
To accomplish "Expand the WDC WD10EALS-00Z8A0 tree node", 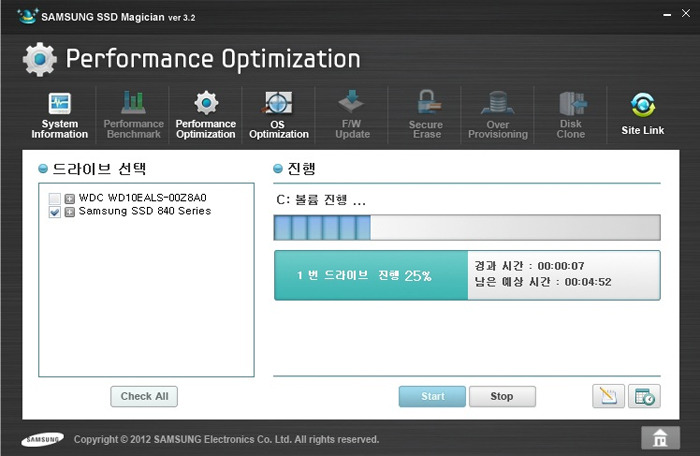I will point(70,198).
